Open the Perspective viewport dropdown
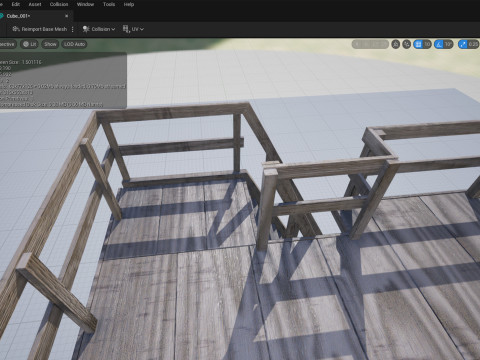 tap(7, 44)
